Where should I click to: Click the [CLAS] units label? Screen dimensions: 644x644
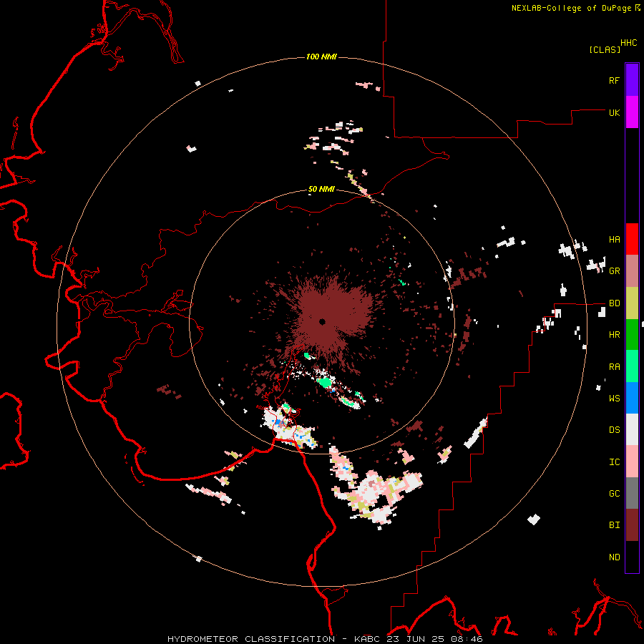point(605,49)
